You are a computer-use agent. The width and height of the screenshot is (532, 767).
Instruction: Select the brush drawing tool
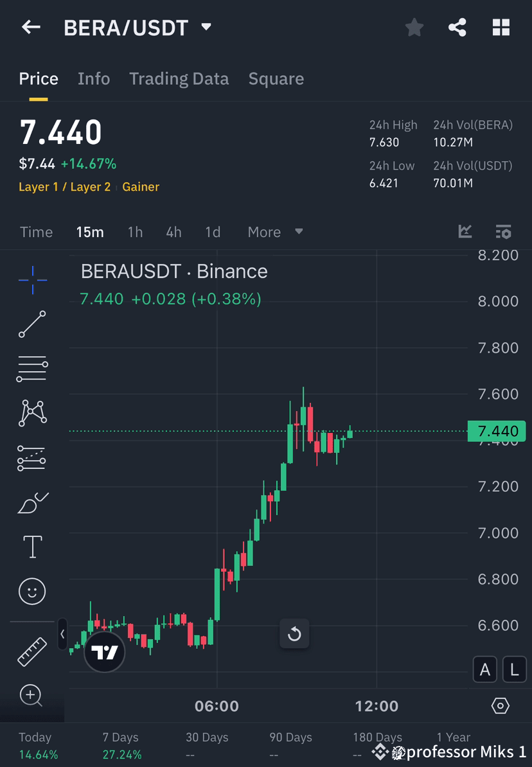coord(32,502)
